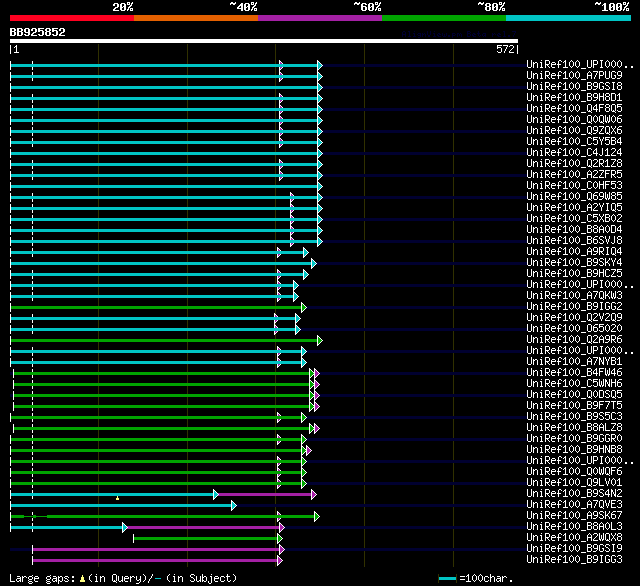Click the cyan ~100% identity legend segment
This screenshot has width=640, height=586.
click(x=569, y=18)
